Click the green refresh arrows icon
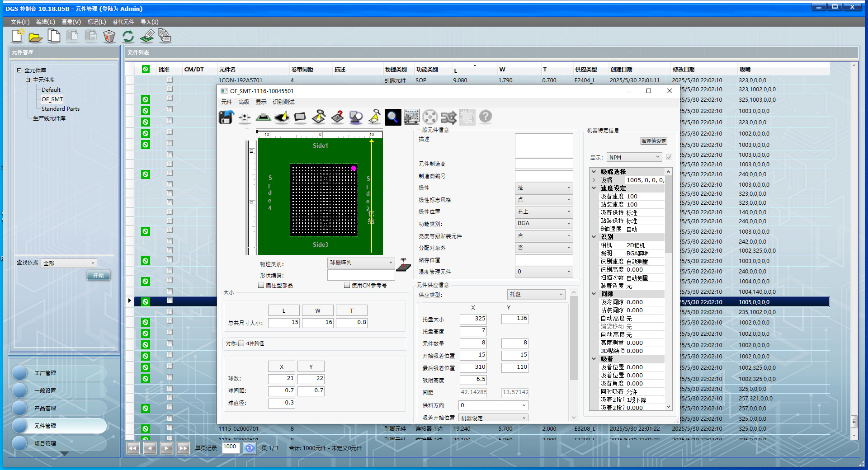868x470 pixels. pyautogui.click(x=128, y=37)
